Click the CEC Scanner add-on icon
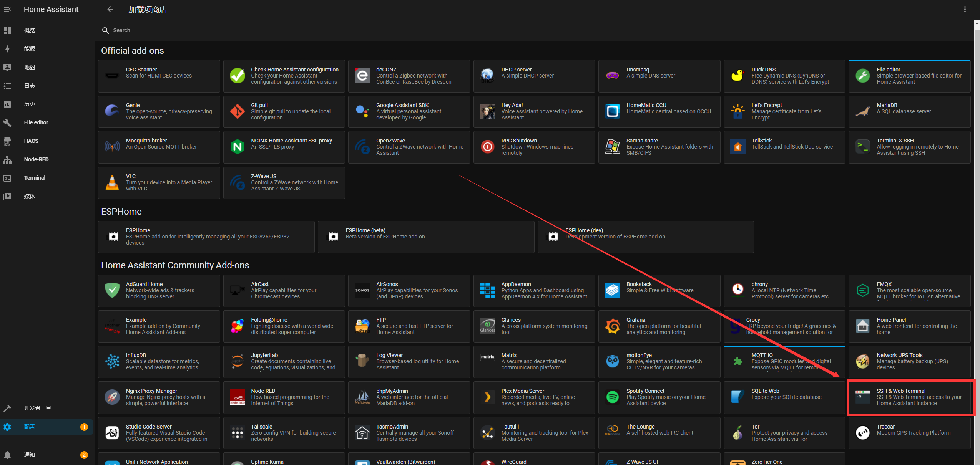 point(112,76)
